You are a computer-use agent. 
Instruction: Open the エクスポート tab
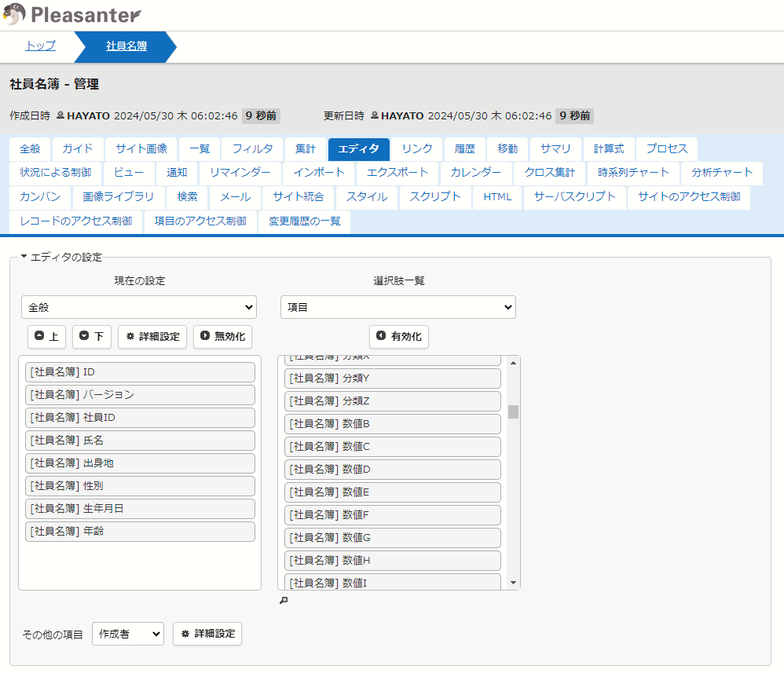(x=397, y=173)
